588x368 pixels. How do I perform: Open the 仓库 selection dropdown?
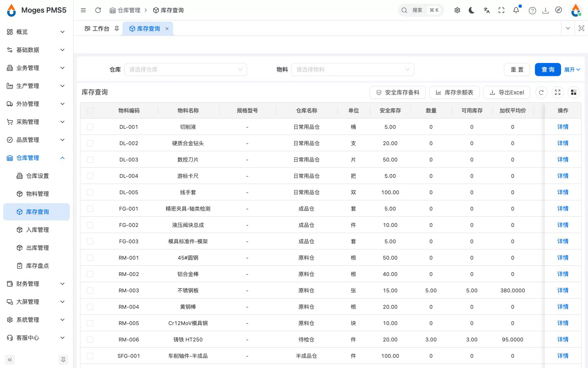[185, 70]
